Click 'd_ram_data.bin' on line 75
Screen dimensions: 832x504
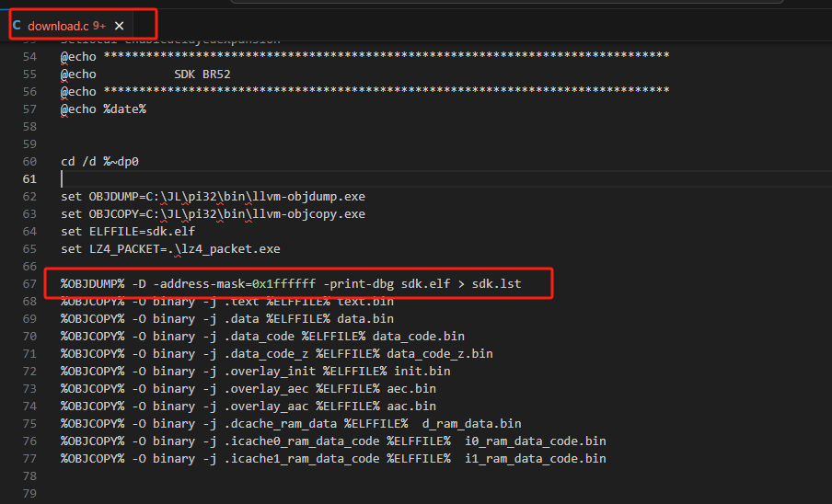(472, 424)
